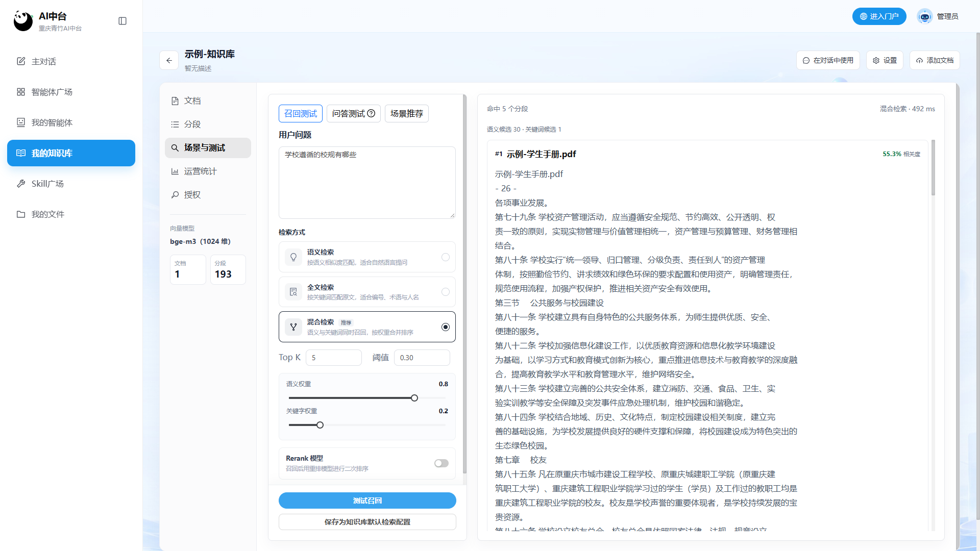Open 运营统计 section
This screenshot has width=980, height=551.
pos(208,171)
